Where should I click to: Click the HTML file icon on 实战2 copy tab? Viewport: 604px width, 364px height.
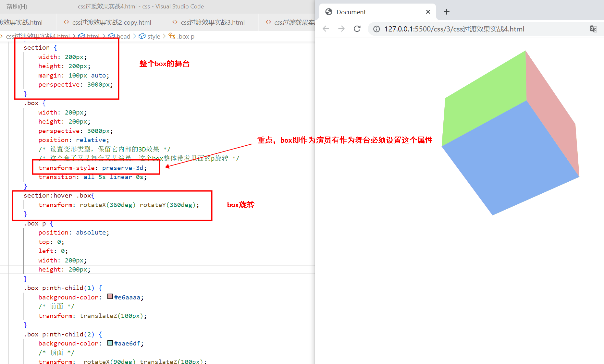[66, 22]
